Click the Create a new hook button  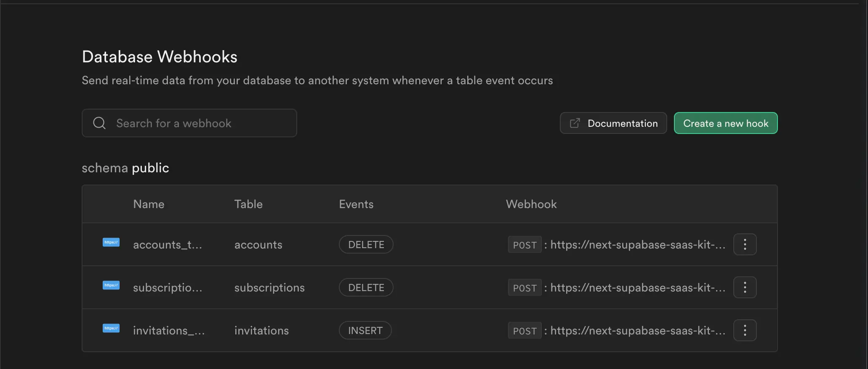click(x=725, y=123)
